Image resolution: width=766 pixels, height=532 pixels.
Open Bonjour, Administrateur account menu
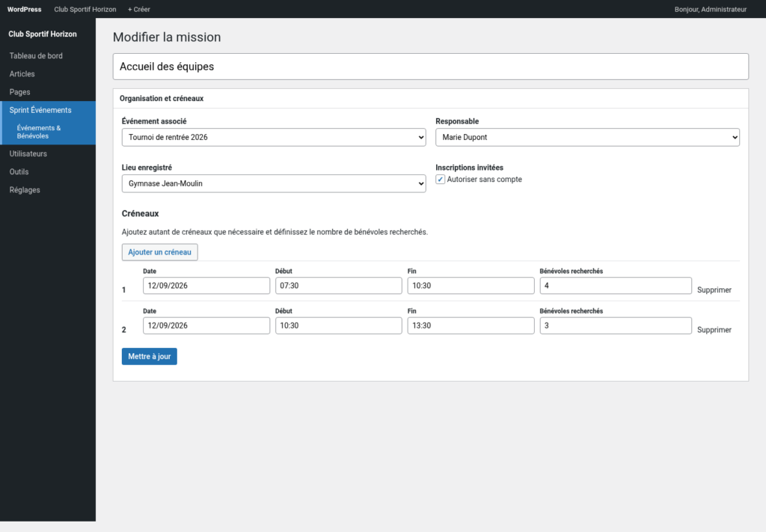pos(711,9)
